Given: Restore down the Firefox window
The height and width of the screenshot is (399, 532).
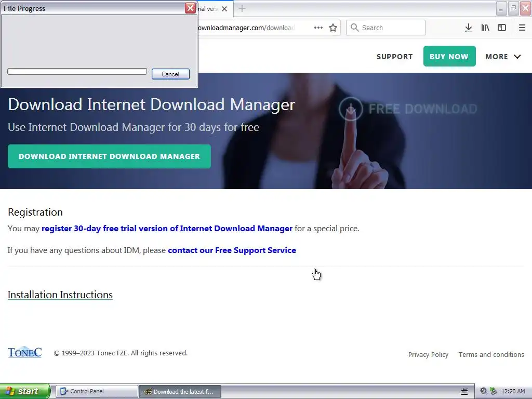Looking at the screenshot, I should tap(513, 8).
